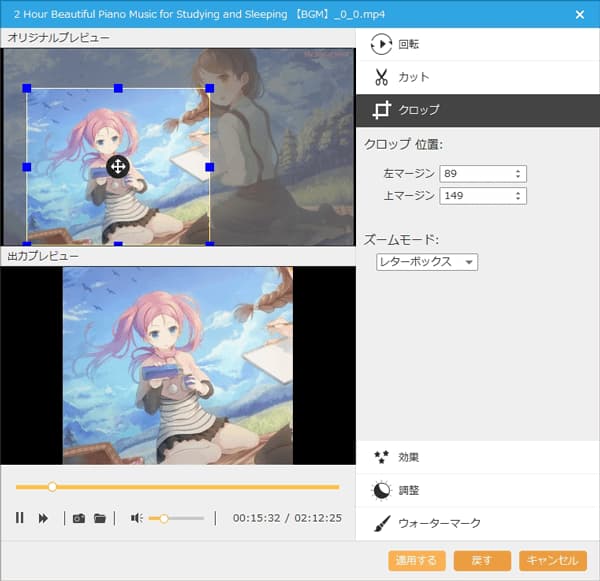
Task: Click the 02:12:25 total duration text
Action: click(318, 518)
